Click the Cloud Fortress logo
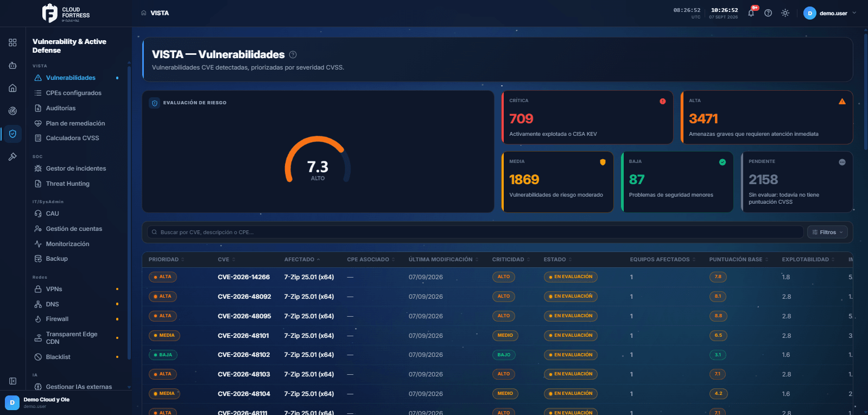 coord(66,13)
